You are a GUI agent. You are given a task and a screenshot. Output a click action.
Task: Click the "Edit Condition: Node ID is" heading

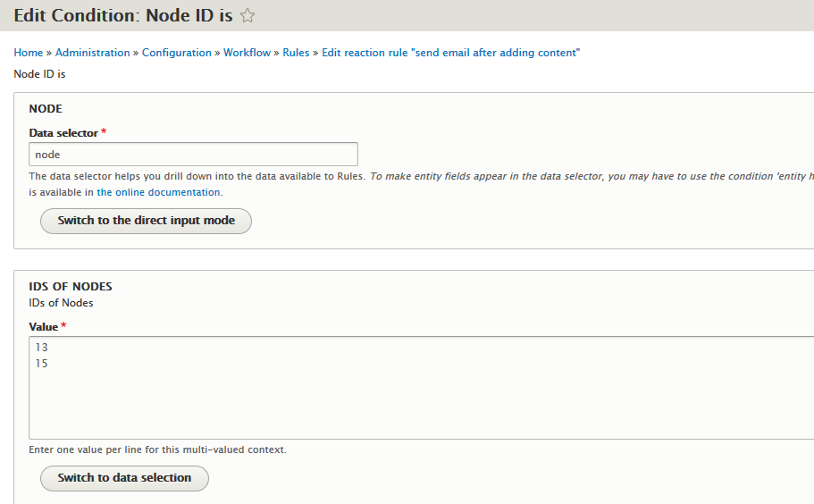(123, 15)
